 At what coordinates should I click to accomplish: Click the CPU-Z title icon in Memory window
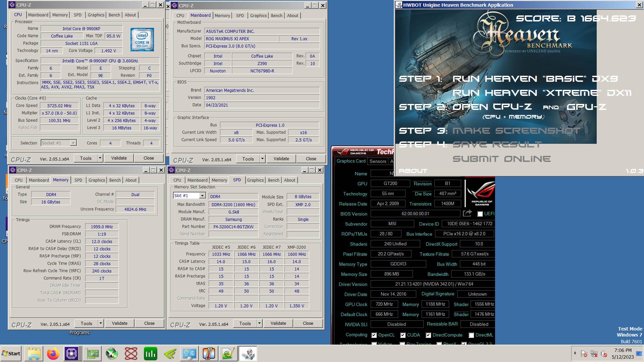(x=13, y=170)
